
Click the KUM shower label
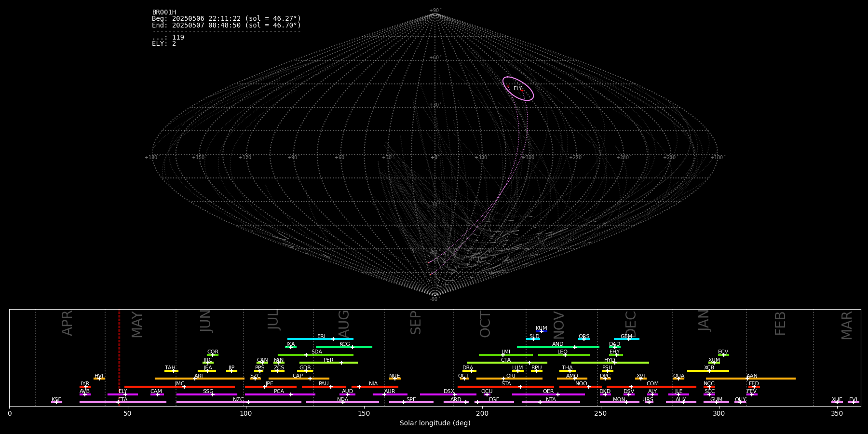point(542,328)
